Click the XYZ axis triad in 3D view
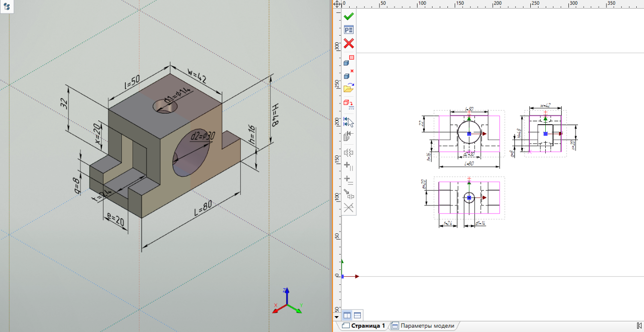 [x=288, y=301]
